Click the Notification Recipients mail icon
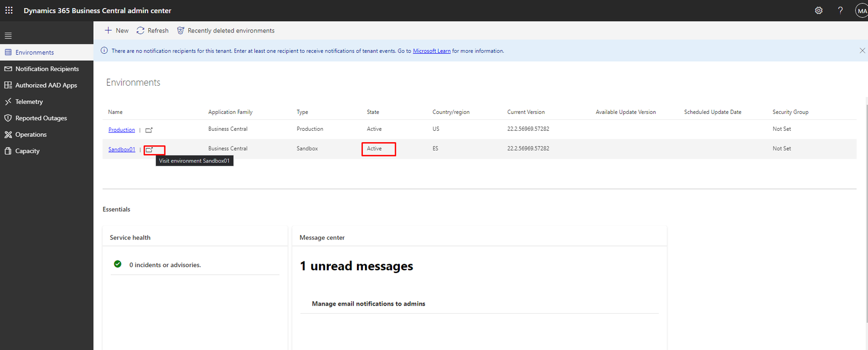868x350 pixels. [x=8, y=69]
